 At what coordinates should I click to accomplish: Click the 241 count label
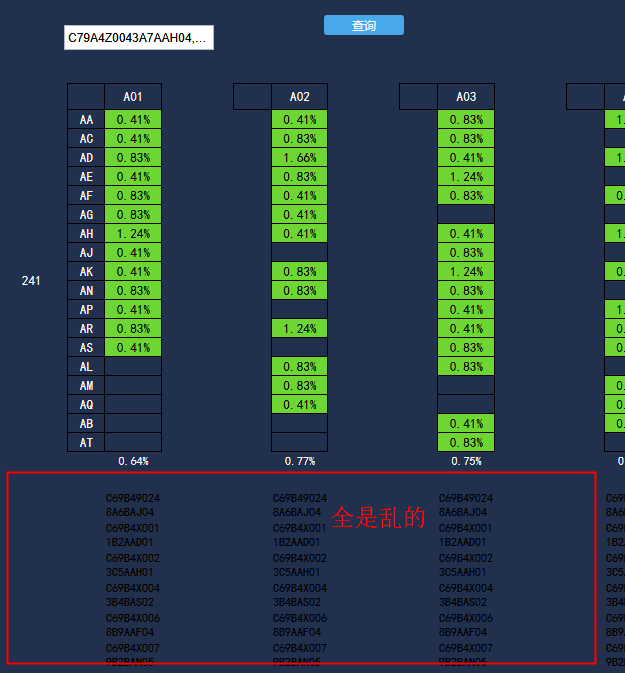[x=31, y=281]
